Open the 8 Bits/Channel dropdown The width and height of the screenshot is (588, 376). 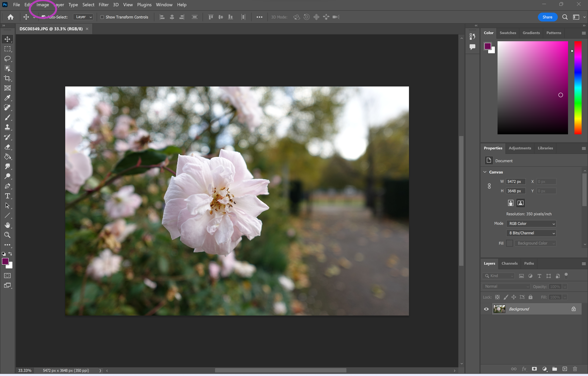(531, 233)
